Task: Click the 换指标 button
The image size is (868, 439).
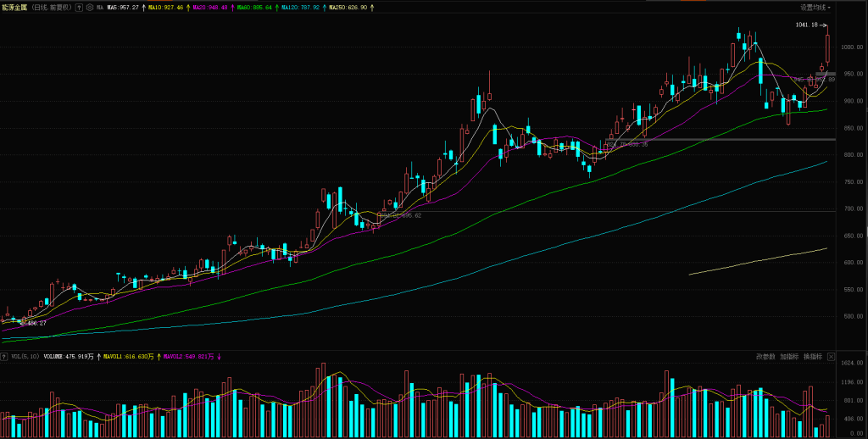Action: (811, 357)
